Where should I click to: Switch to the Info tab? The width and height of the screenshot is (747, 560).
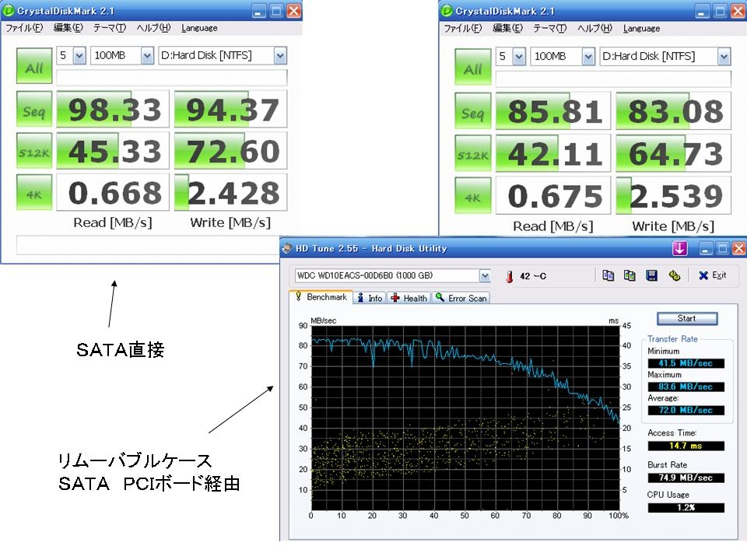pos(370,298)
